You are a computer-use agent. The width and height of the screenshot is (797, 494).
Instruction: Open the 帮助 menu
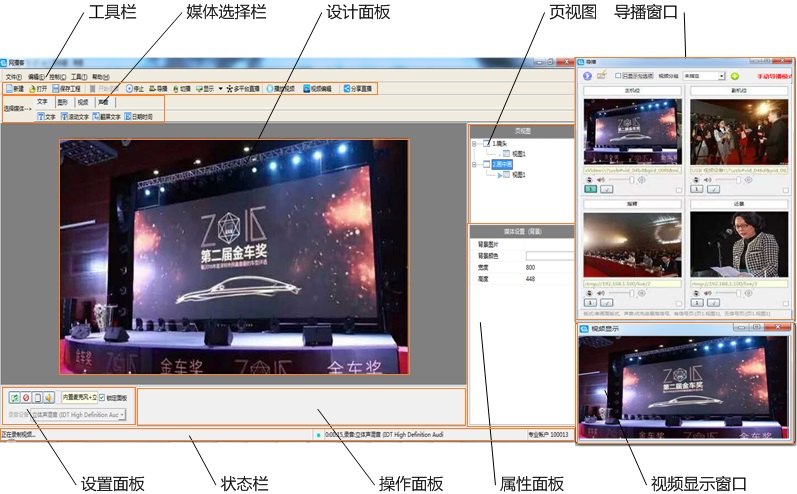[x=101, y=77]
